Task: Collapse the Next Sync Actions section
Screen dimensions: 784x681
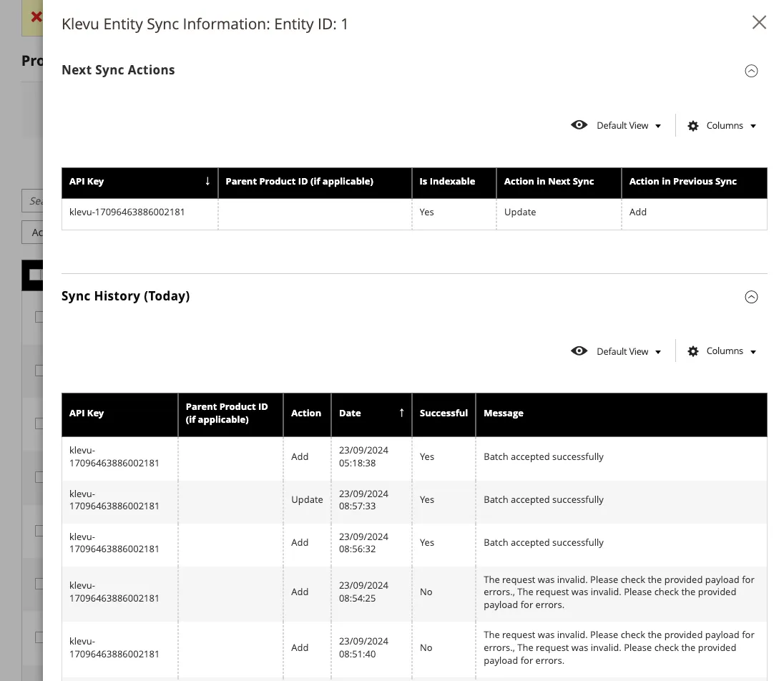Action: click(x=751, y=71)
